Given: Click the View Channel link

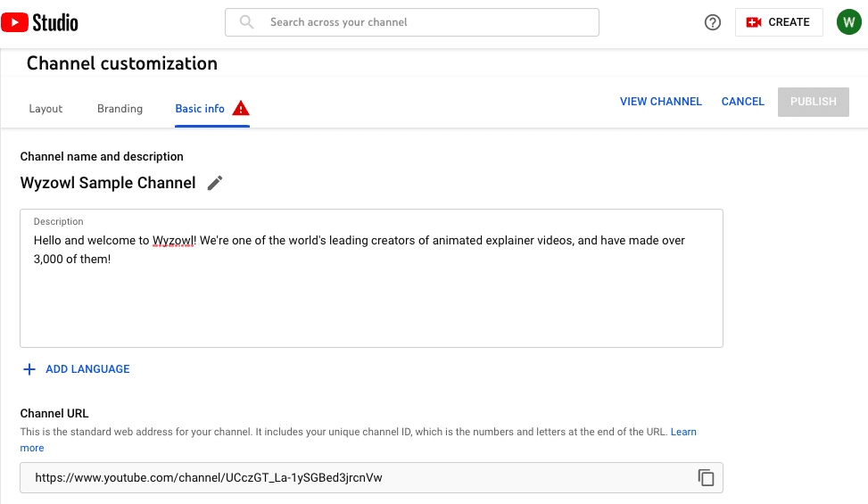Looking at the screenshot, I should tap(660, 101).
